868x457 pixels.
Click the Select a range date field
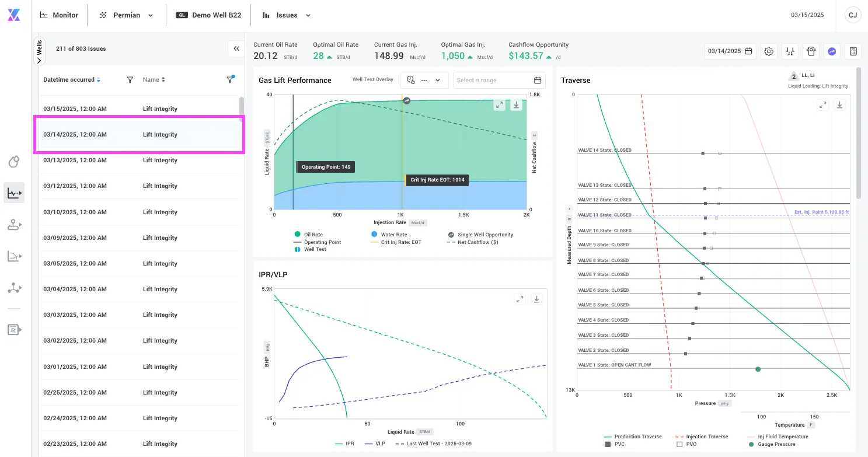click(x=499, y=80)
